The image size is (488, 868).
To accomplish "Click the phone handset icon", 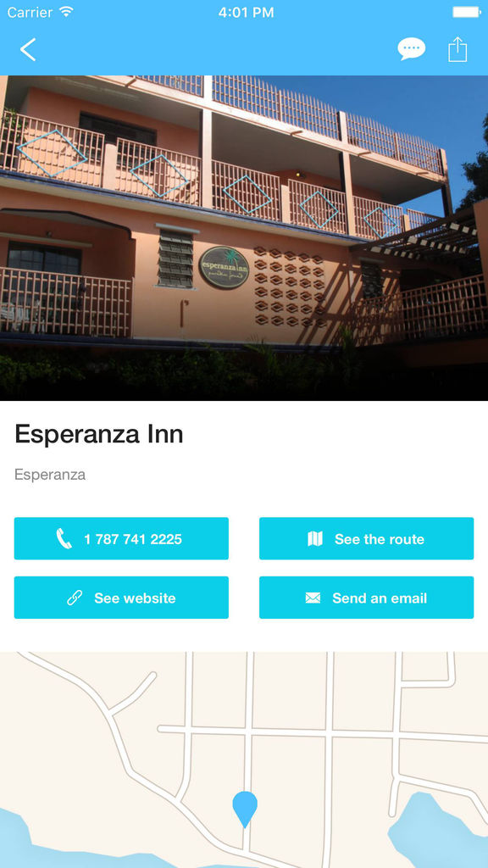I will tap(64, 538).
